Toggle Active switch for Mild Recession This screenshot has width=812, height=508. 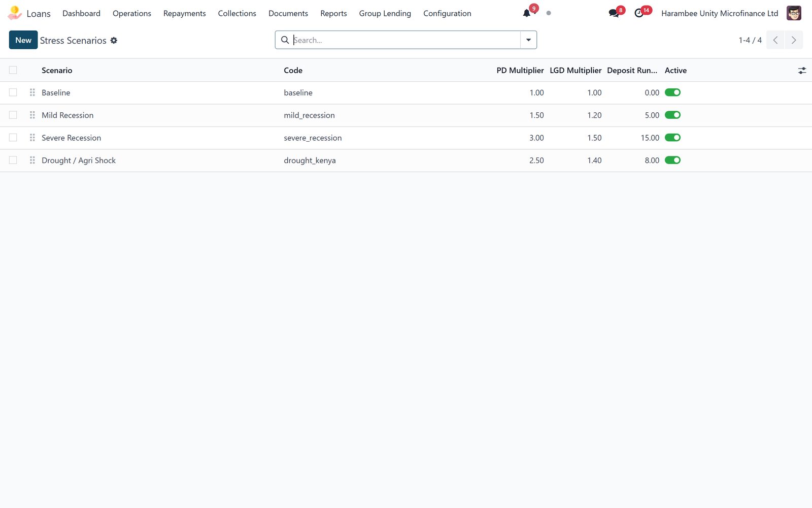tap(673, 115)
